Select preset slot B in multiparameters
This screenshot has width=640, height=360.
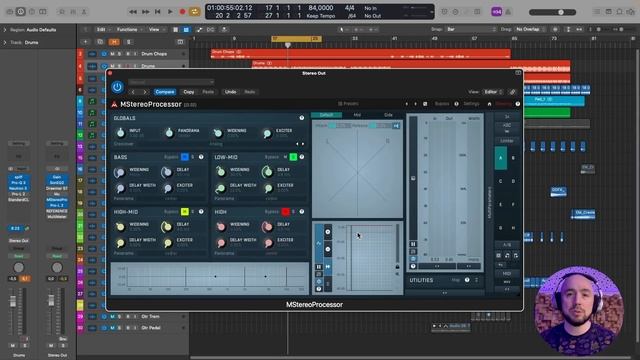513,158
